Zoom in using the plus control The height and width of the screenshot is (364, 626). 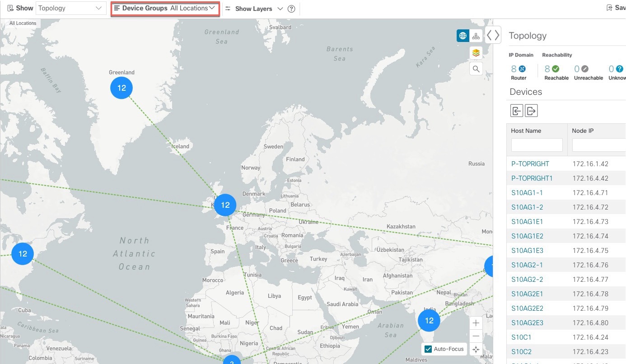point(476,322)
